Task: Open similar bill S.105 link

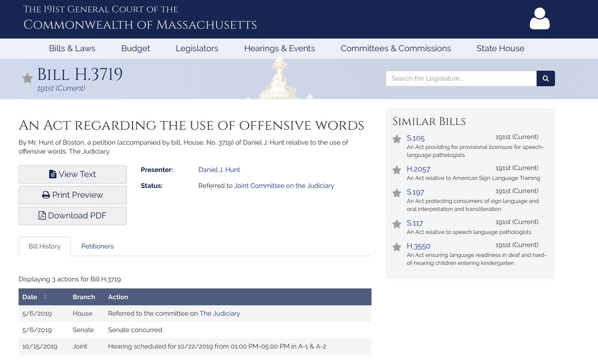Action: pyautogui.click(x=416, y=138)
